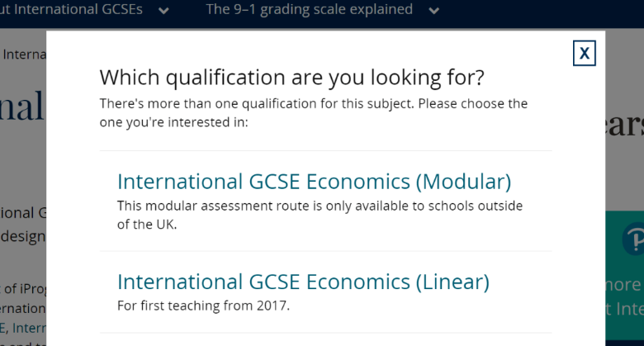Image resolution: width=644 pixels, height=346 pixels.
Task: Expand the chevron beside International GCSEs
Action: coord(163,11)
